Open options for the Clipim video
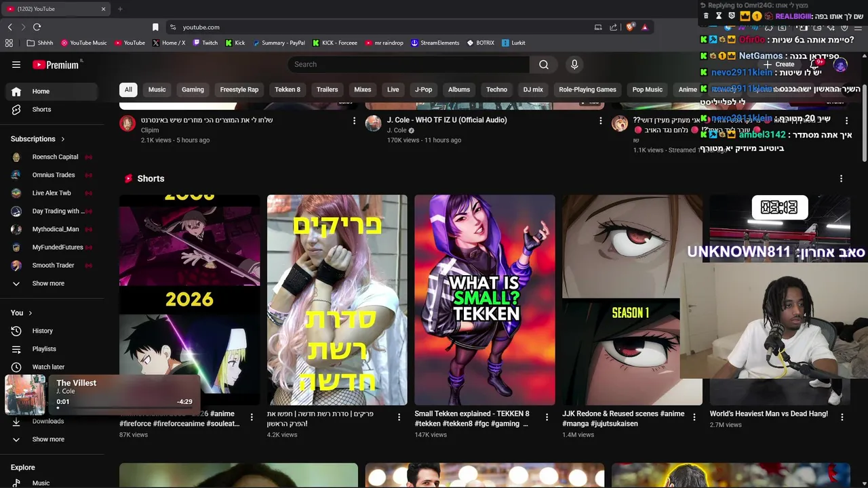Image resolution: width=868 pixels, height=488 pixels. point(354,121)
